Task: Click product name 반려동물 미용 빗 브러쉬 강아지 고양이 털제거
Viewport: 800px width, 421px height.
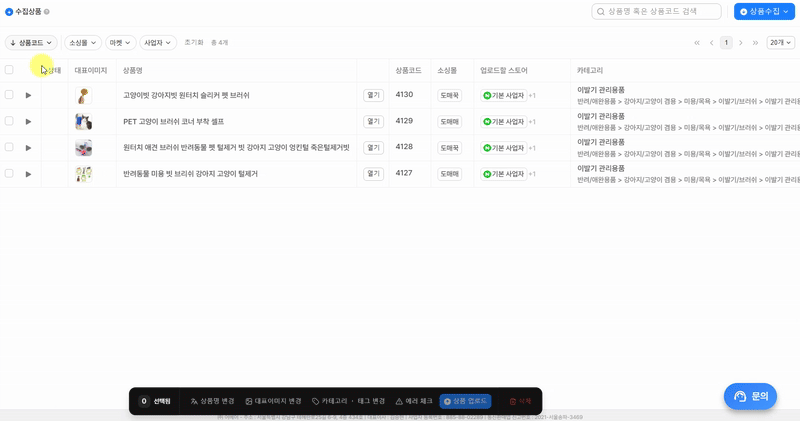Action: (x=190, y=174)
